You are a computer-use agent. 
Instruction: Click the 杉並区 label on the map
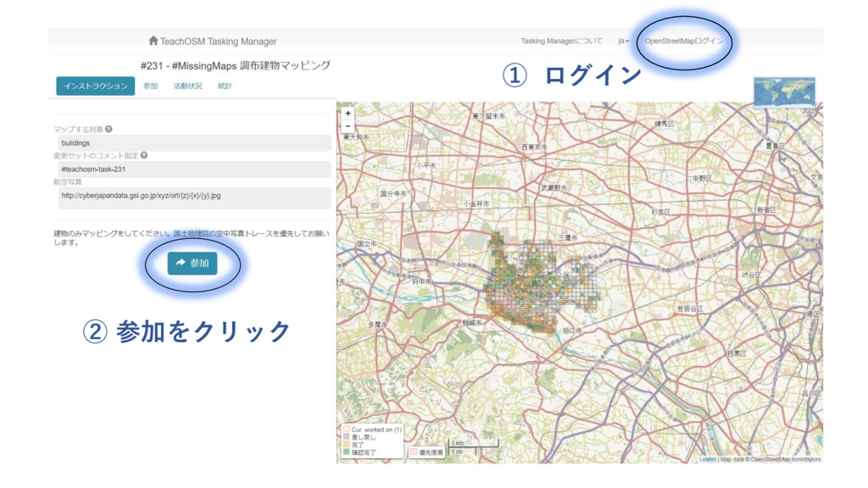pyautogui.click(x=661, y=212)
